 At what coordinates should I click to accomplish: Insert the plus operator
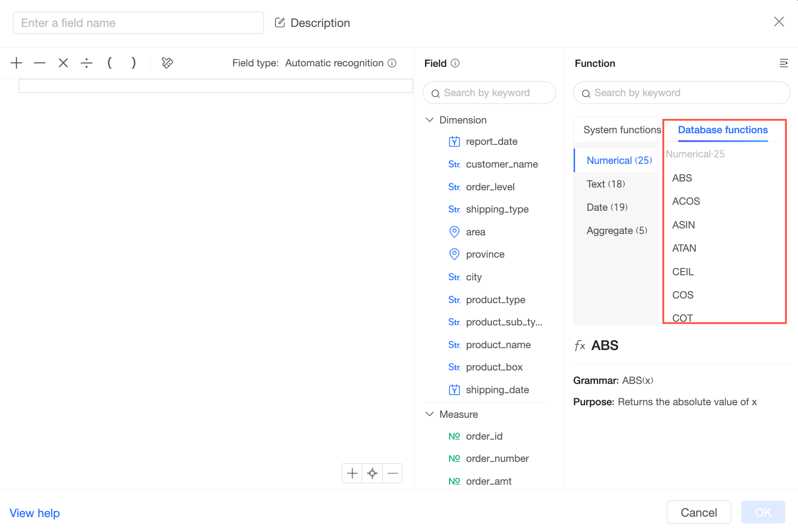[16, 63]
